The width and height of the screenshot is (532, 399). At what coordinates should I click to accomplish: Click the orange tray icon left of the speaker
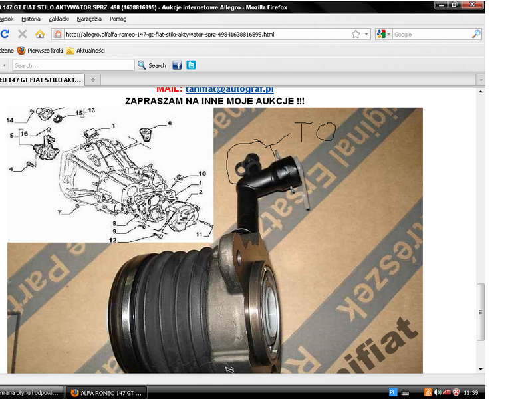coord(428,392)
